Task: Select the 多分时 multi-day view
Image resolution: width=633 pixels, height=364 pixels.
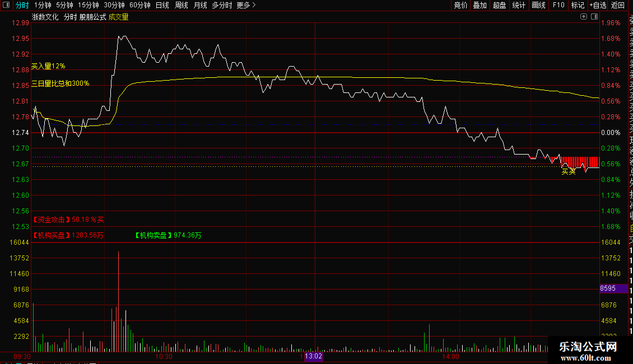Action: (x=222, y=5)
